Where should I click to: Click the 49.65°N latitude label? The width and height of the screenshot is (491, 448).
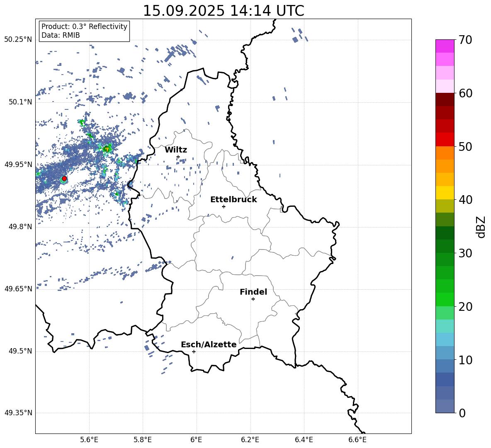click(18, 289)
